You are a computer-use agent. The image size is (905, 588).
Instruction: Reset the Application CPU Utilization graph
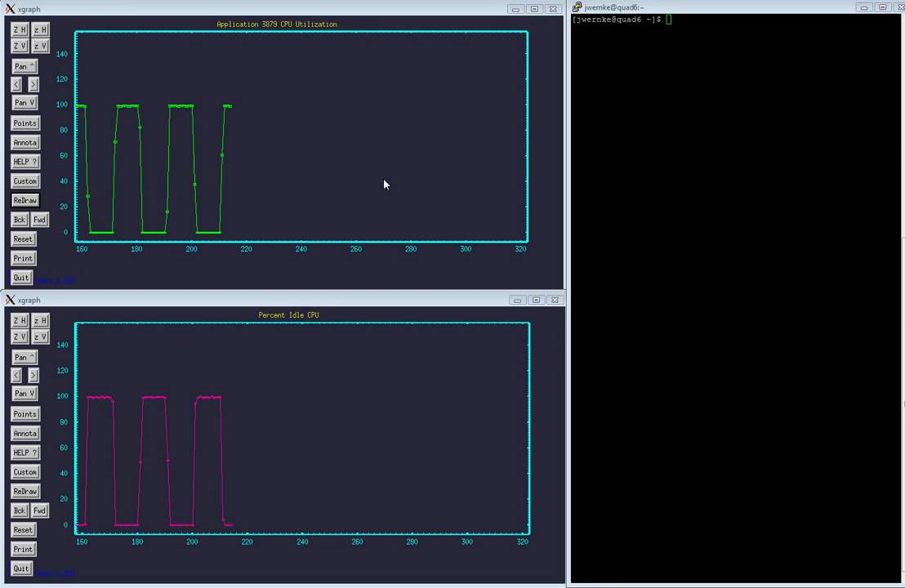(23, 239)
